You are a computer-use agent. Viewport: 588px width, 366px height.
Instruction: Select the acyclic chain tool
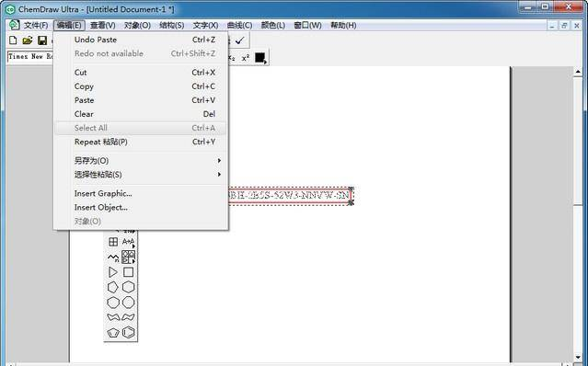point(113,257)
